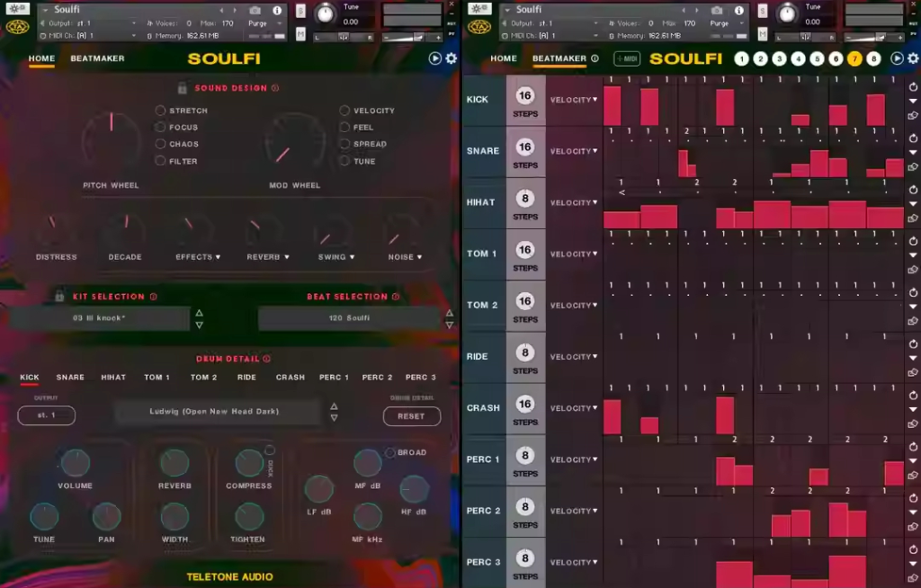Open the Noise dropdown arrow
Screen dimensions: 921x588
pyautogui.click(x=419, y=257)
